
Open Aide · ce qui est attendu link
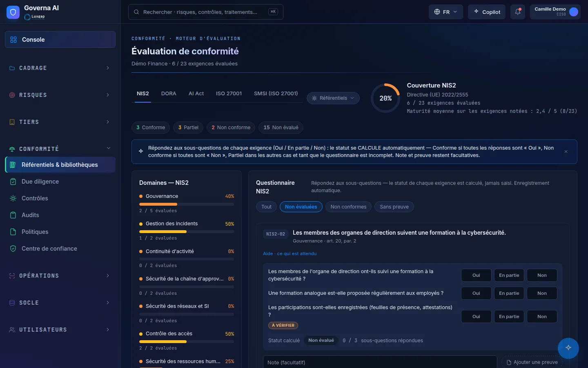pos(290,254)
